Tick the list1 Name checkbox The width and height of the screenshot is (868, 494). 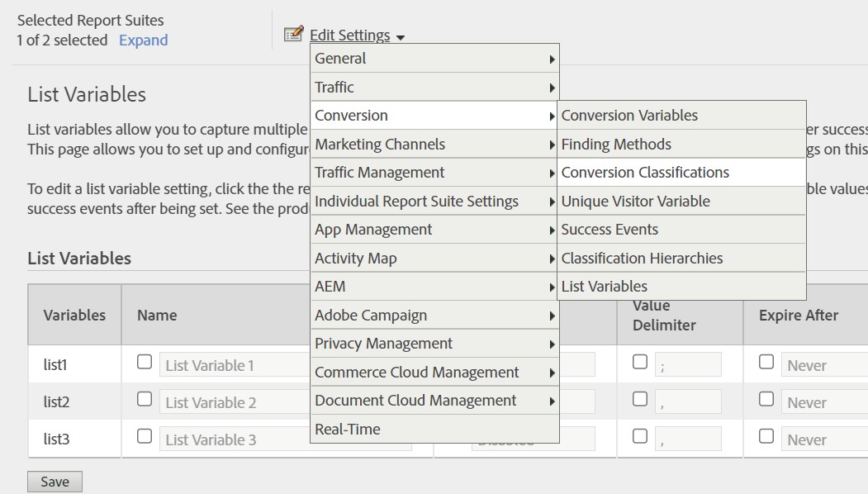[x=145, y=362]
